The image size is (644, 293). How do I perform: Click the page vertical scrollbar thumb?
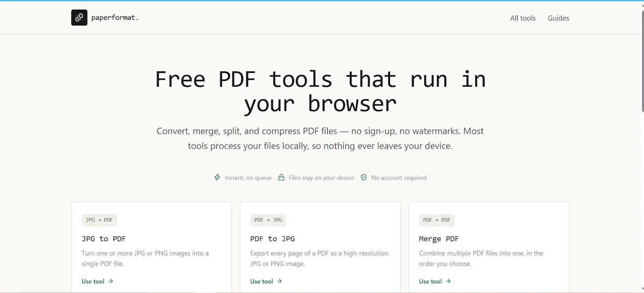coord(642,60)
